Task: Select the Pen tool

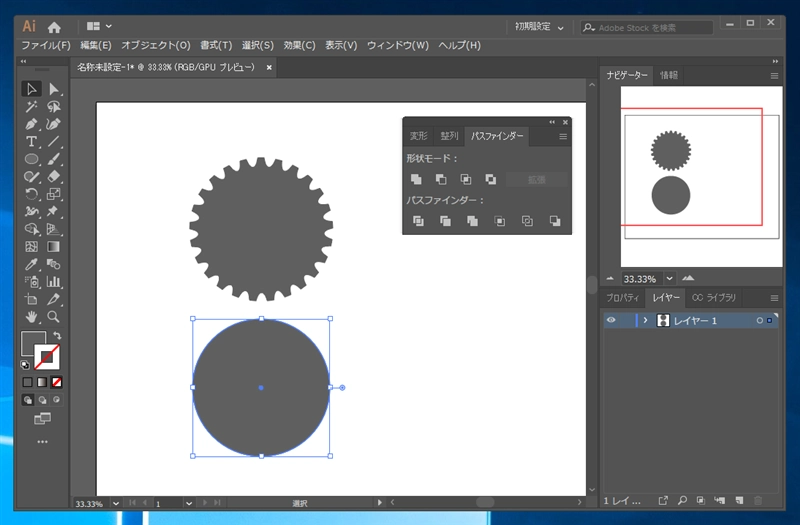Action: tap(32, 124)
